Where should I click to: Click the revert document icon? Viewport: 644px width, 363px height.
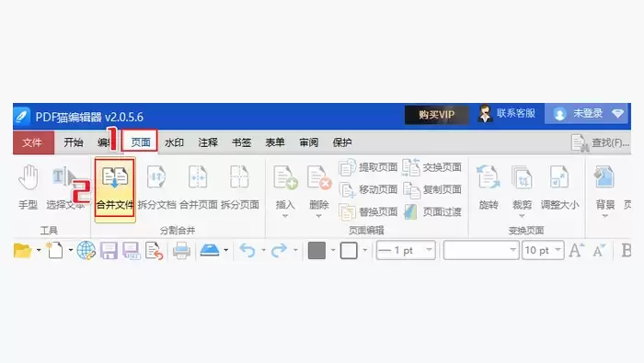(x=154, y=251)
